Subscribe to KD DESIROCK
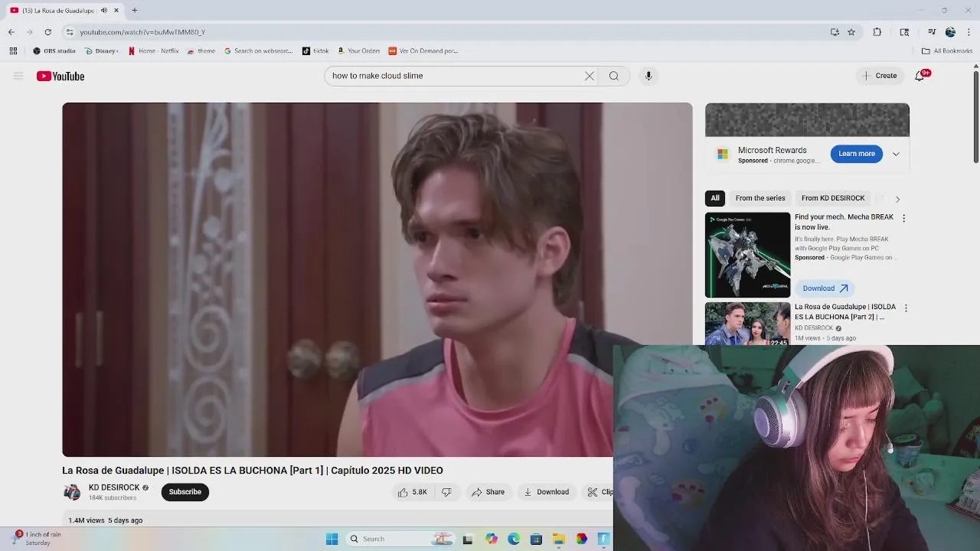980x551 pixels. click(185, 492)
